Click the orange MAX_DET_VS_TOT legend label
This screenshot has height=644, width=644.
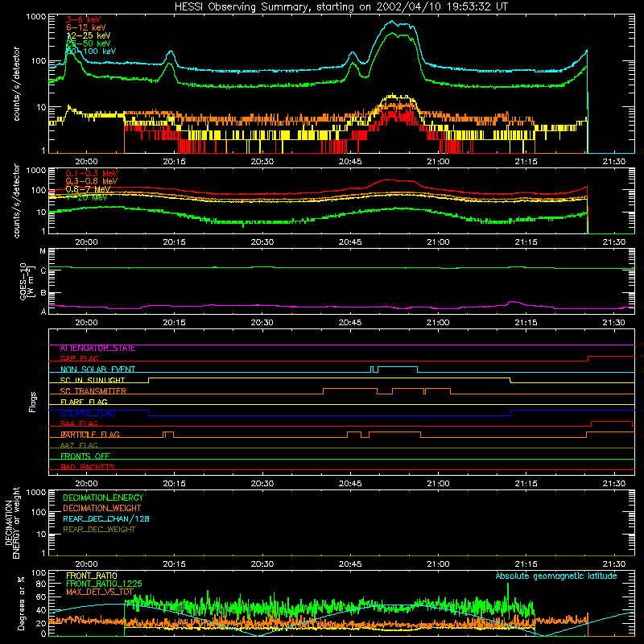pos(100,592)
